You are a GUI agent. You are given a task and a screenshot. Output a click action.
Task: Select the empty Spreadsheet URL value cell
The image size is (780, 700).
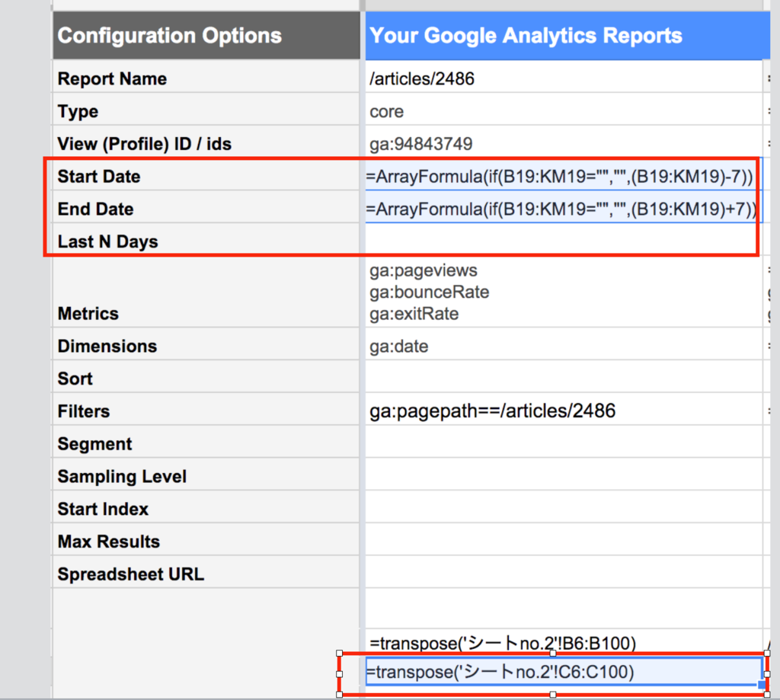[564, 574]
